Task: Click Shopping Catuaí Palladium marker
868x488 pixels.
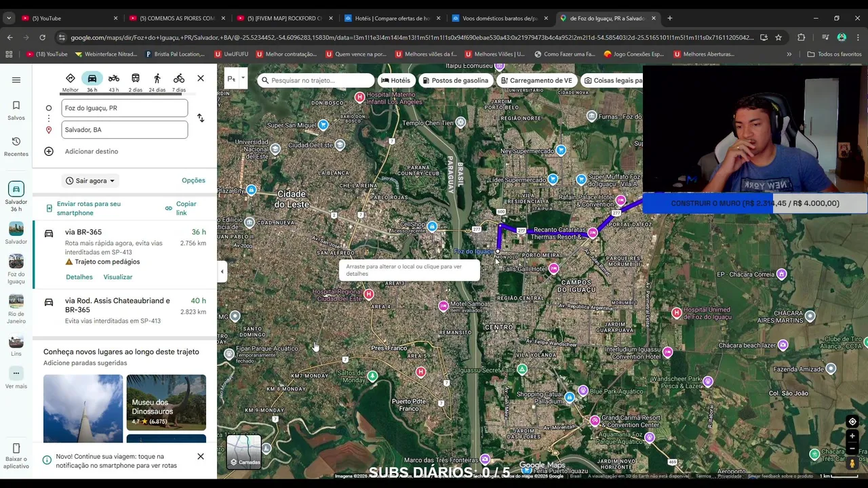Action: coord(570,398)
